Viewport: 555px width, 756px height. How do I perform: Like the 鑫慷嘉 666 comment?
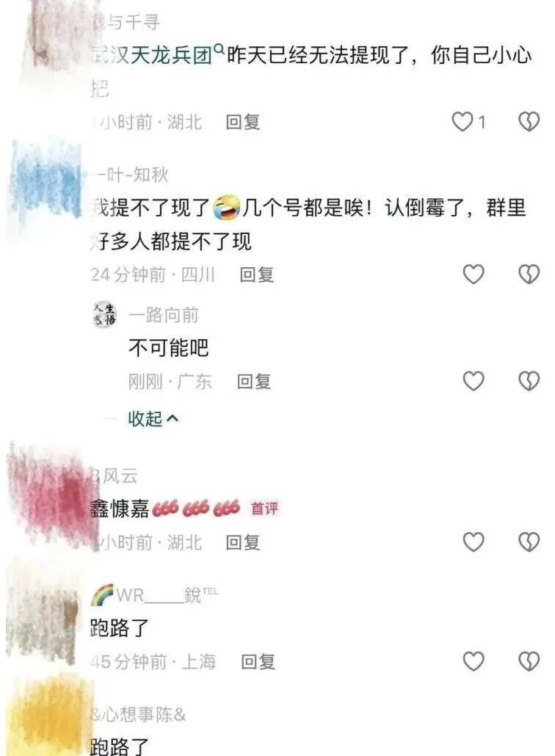tap(473, 542)
